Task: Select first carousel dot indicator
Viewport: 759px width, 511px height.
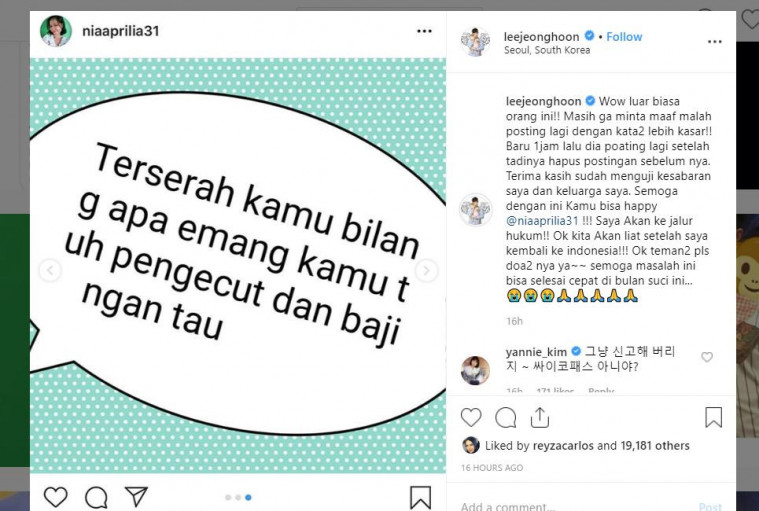Action: tap(228, 497)
